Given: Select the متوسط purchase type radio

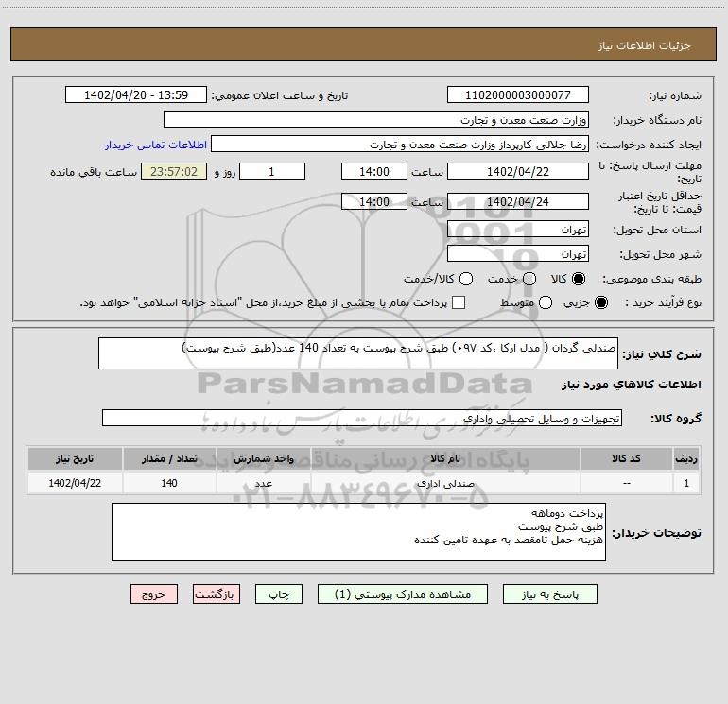Looking at the screenshot, I should [546, 302].
